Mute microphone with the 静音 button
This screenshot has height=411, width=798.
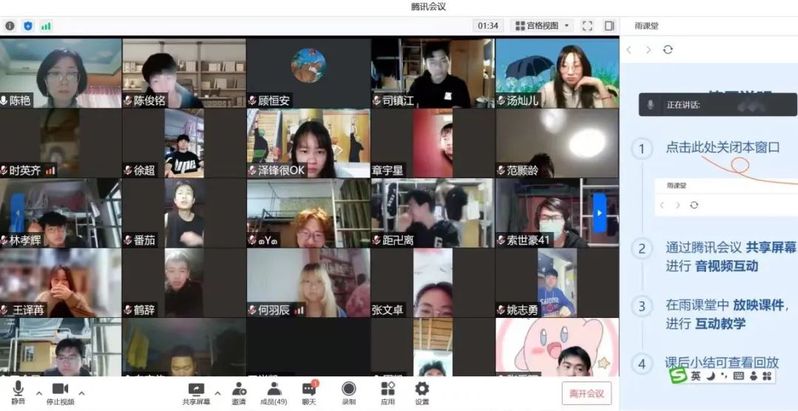pyautogui.click(x=17, y=391)
